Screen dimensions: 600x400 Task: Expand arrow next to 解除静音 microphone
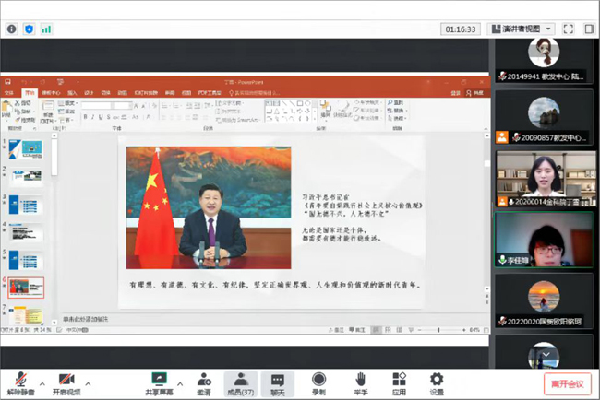coord(42,383)
